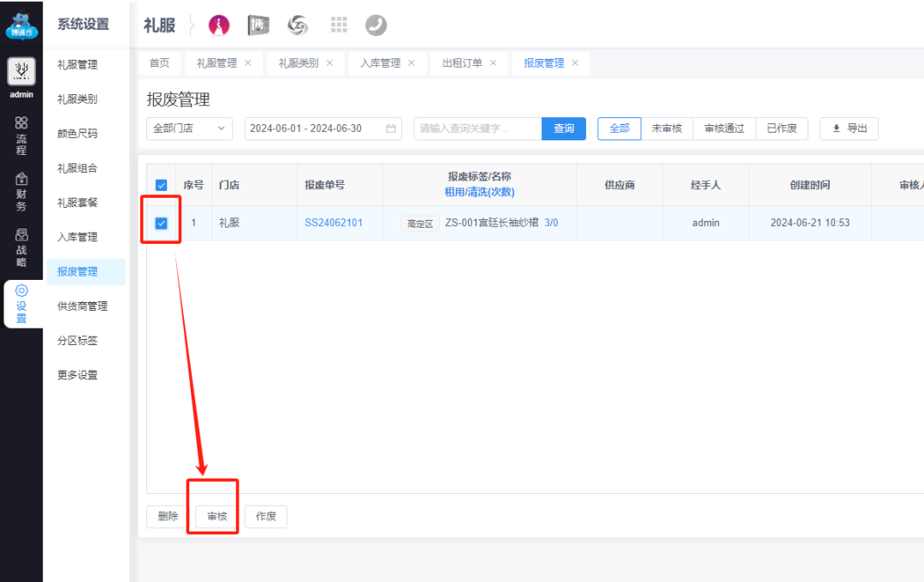Click the 3/0 rental count link
Viewport: 924px width, 582px height.
tap(551, 223)
